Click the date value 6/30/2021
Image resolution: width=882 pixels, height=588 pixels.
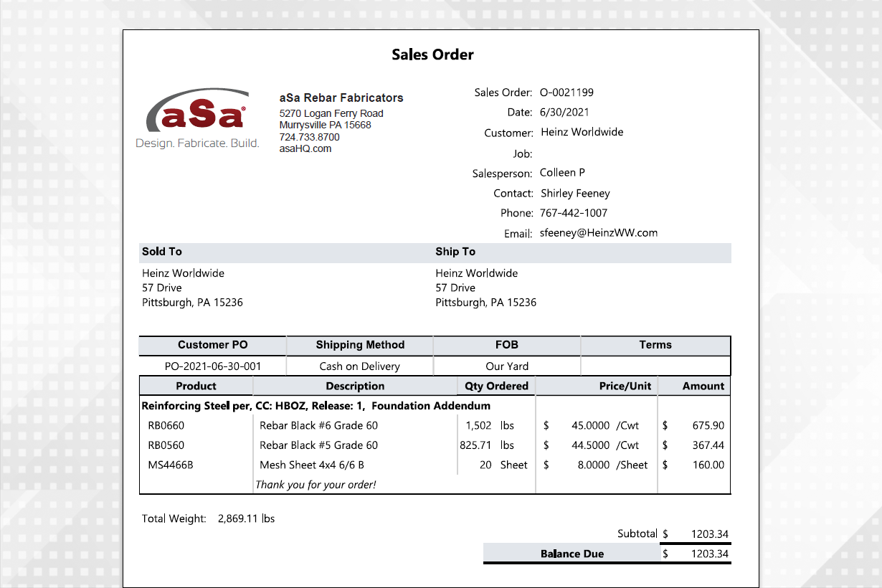(564, 112)
